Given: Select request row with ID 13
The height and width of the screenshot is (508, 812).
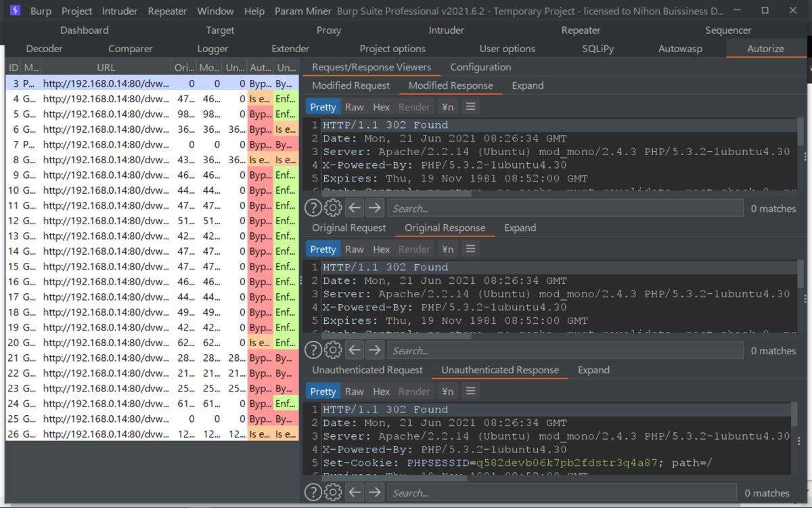Looking at the screenshot, I should pyautogui.click(x=152, y=236).
